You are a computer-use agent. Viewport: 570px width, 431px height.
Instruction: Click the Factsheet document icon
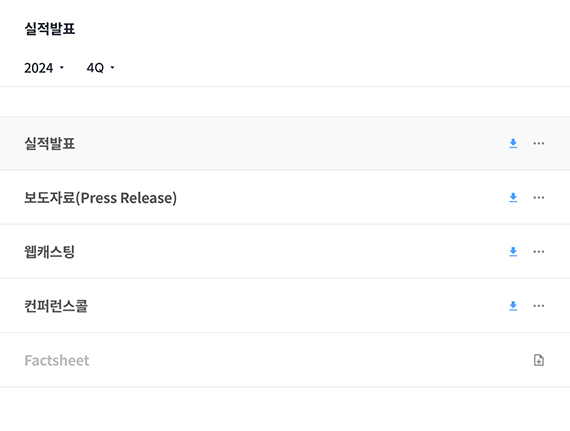click(x=539, y=360)
